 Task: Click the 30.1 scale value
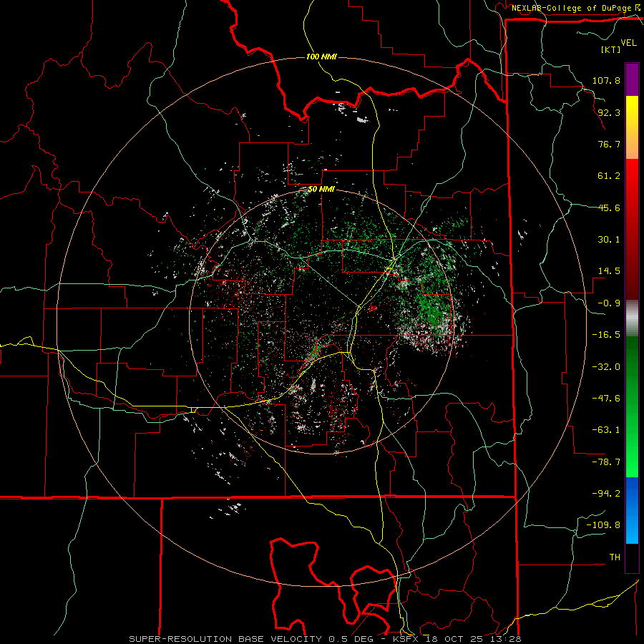609,240
